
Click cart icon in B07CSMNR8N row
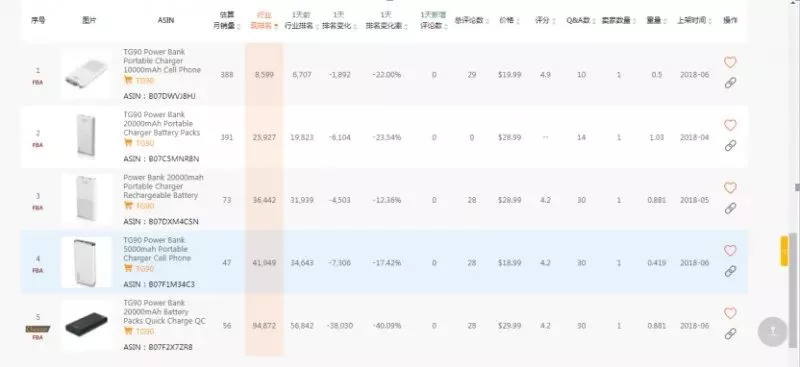point(128,143)
